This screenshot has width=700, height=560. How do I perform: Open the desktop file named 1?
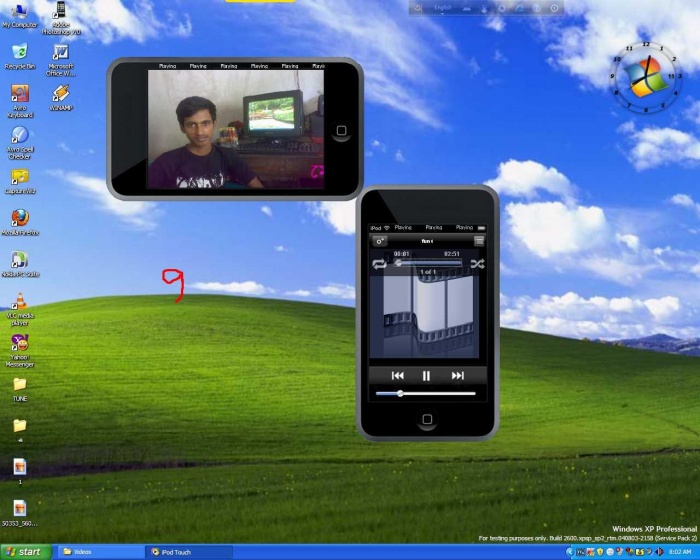20,471
